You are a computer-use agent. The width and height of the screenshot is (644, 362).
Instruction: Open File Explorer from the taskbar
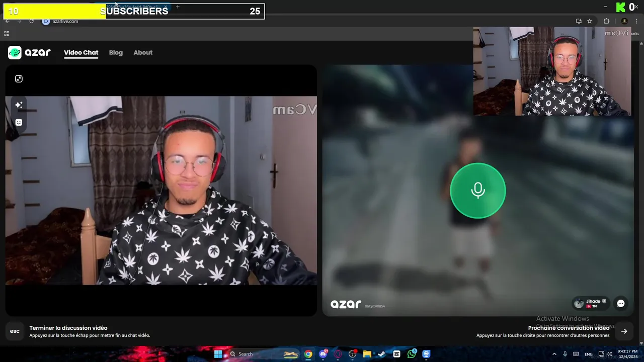pos(367,354)
